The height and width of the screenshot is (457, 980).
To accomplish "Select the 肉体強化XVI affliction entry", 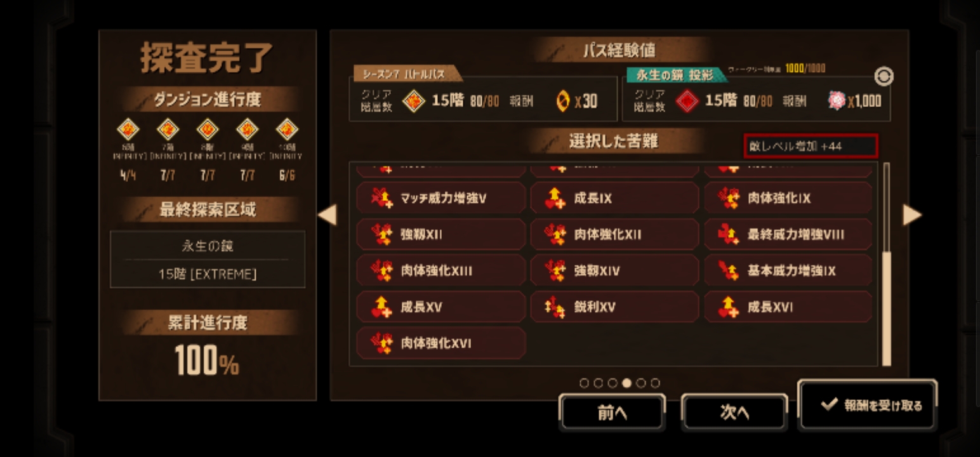I will [x=441, y=343].
